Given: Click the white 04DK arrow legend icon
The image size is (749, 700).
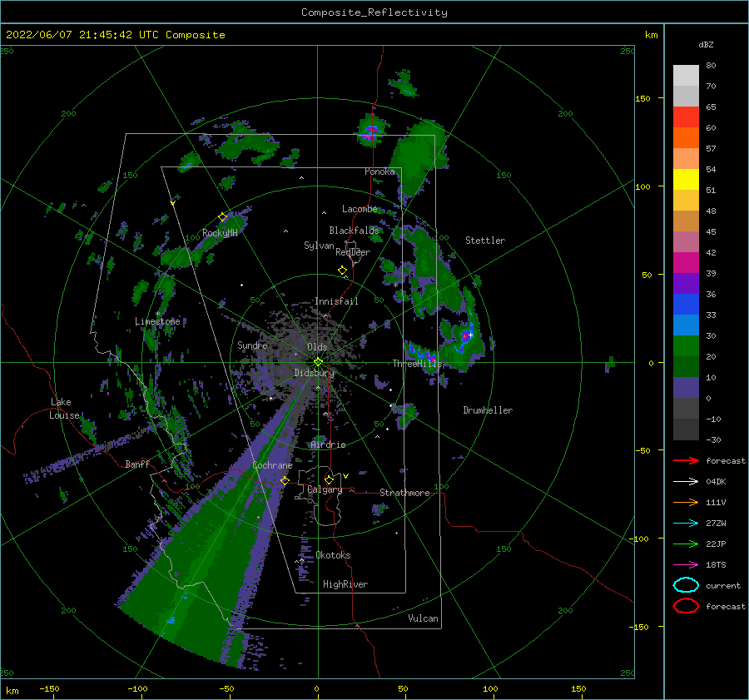Looking at the screenshot, I should [686, 481].
